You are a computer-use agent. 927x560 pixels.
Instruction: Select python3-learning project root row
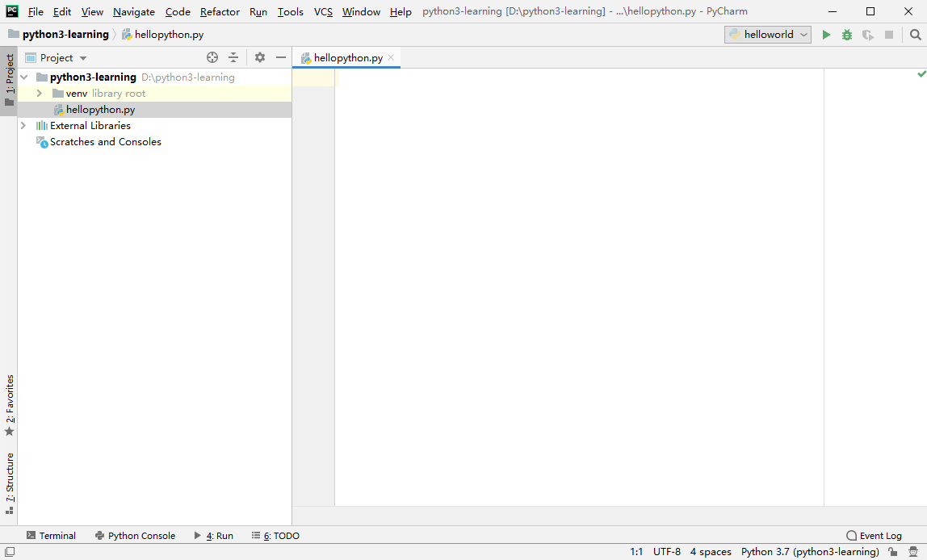click(x=154, y=77)
